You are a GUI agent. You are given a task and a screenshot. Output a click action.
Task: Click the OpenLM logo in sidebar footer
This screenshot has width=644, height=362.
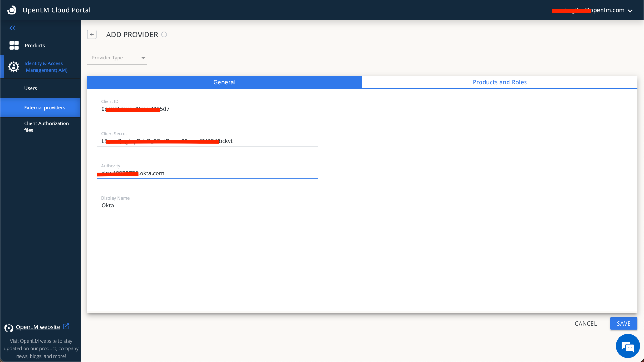point(9,328)
